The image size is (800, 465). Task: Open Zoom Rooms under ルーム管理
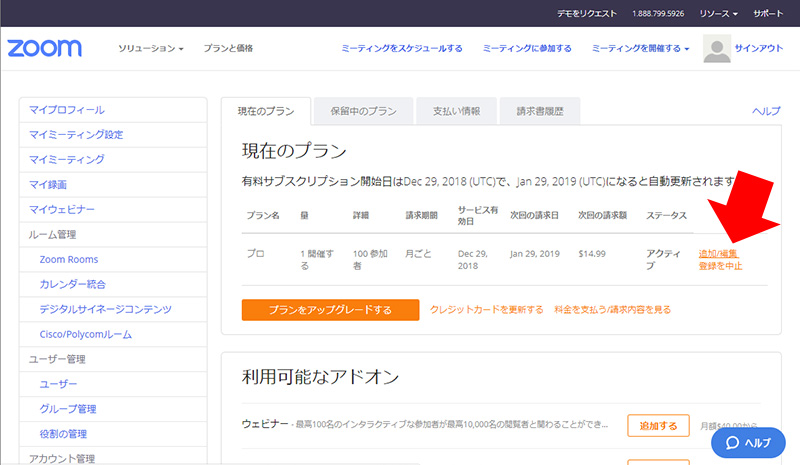(x=67, y=260)
